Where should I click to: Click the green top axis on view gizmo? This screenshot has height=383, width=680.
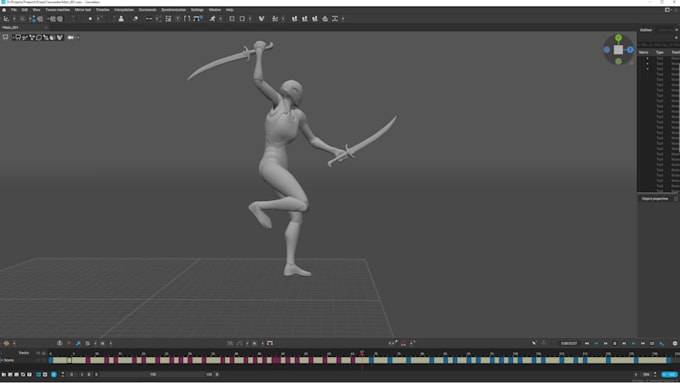click(x=618, y=38)
